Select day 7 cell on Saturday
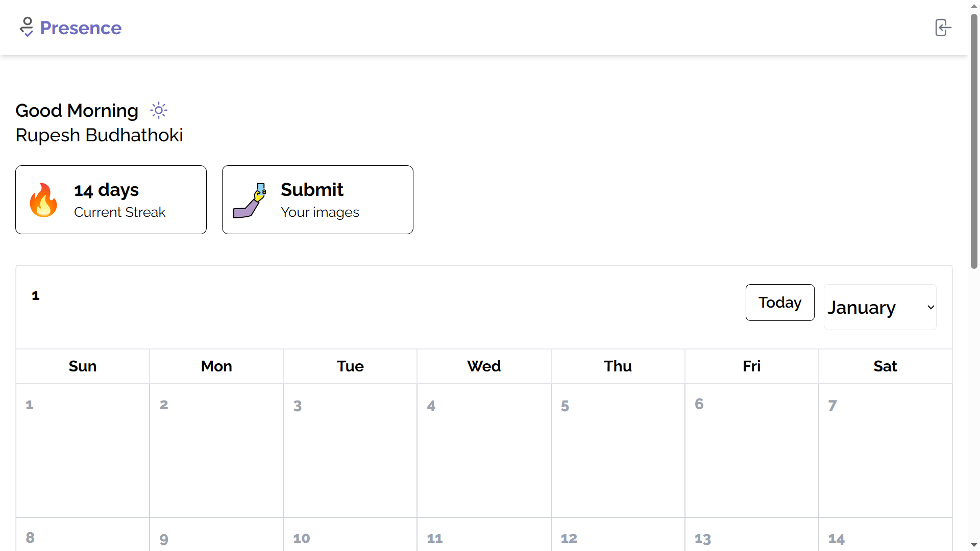This screenshot has width=980, height=551. pyautogui.click(x=885, y=450)
